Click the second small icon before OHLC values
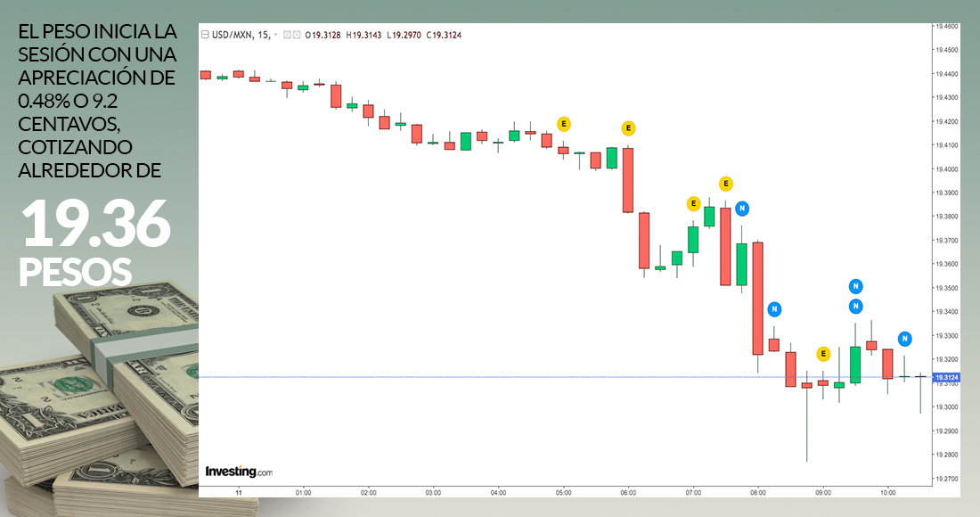This screenshot has height=517, width=980. (297, 35)
